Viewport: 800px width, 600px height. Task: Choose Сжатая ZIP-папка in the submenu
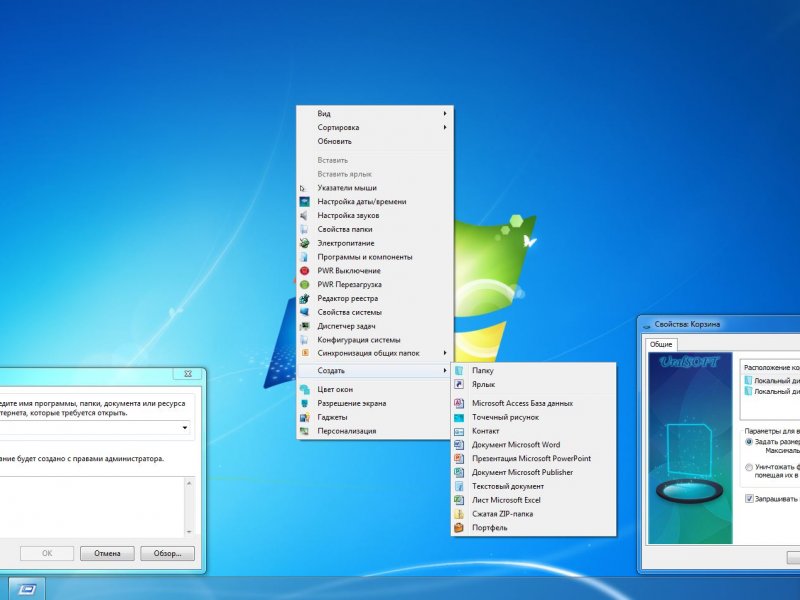coord(534,514)
